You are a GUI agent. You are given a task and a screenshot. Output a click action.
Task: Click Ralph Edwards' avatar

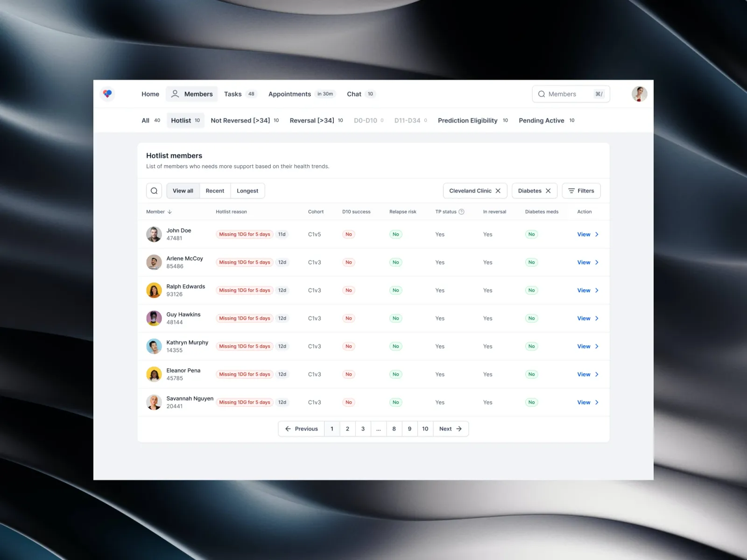click(154, 290)
